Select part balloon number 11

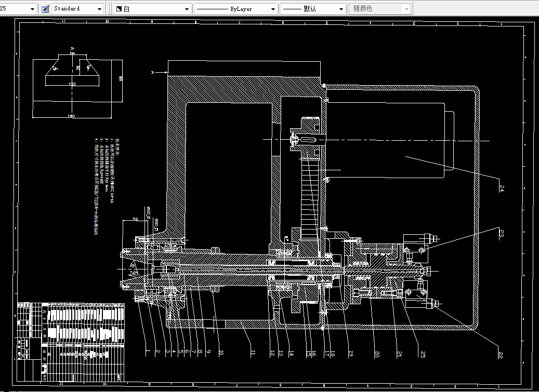253,353
